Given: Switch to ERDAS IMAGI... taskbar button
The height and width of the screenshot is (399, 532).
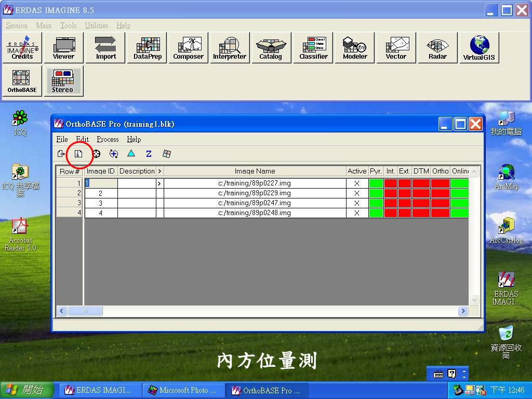Looking at the screenshot, I should [100, 390].
